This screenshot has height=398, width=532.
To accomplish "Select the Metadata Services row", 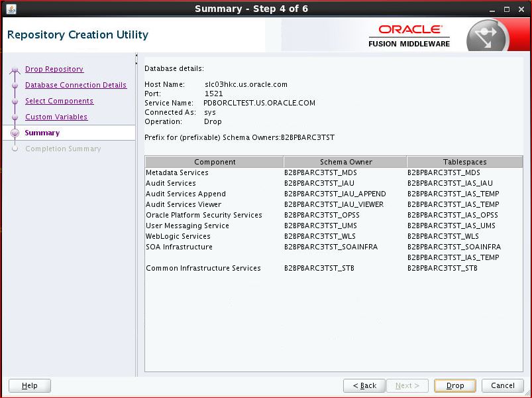I will (334, 172).
